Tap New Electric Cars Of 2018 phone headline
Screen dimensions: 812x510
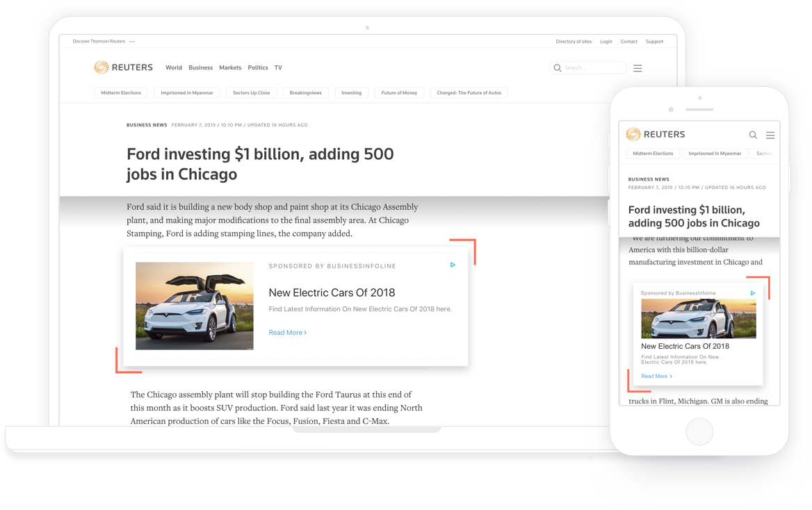tap(685, 347)
